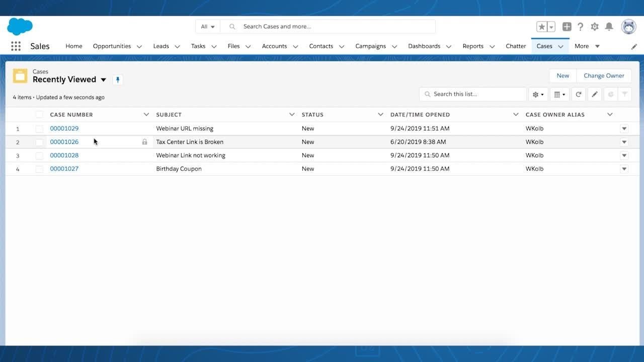Open the Setup gear in header

click(x=595, y=27)
